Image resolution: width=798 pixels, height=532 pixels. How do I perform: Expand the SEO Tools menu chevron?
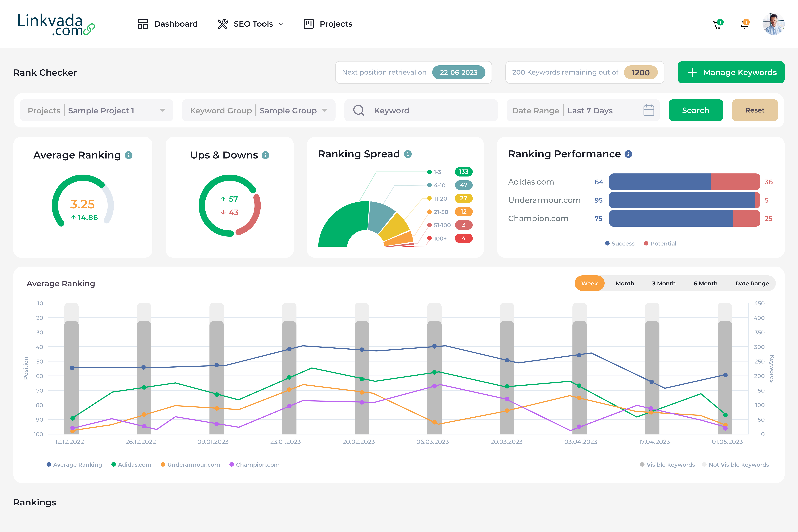click(281, 24)
